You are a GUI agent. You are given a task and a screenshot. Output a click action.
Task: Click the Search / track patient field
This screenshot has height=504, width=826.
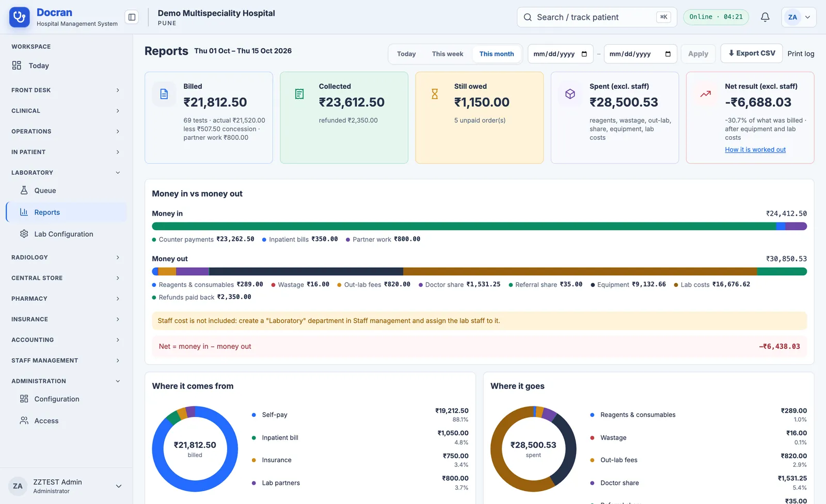(x=597, y=17)
